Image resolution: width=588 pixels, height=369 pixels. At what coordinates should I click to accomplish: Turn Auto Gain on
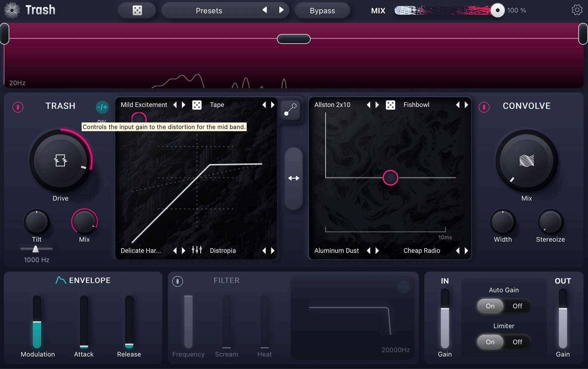[490, 306]
